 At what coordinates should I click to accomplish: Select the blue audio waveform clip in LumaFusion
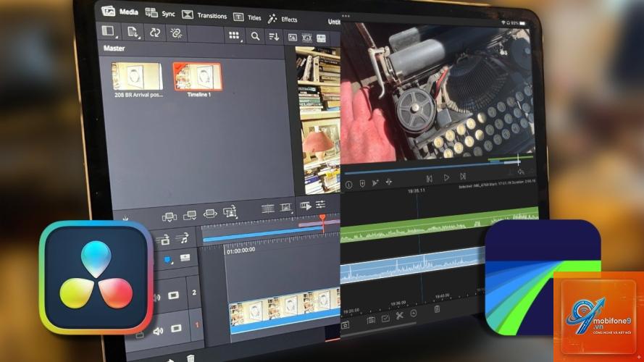(413, 266)
